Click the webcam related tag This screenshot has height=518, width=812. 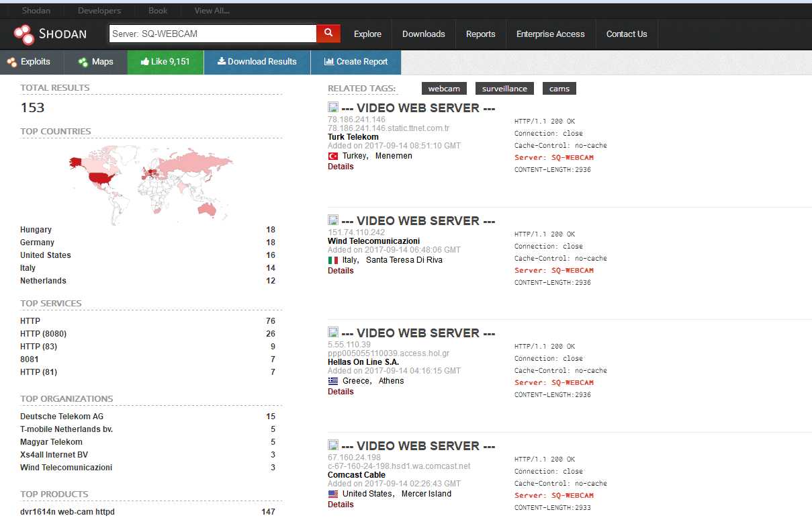click(444, 89)
